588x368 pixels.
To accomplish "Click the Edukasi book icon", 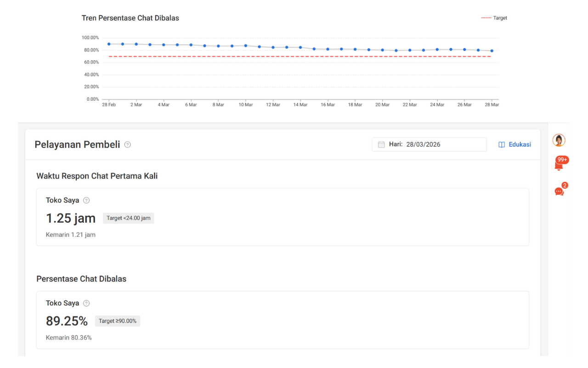I will [x=502, y=144].
